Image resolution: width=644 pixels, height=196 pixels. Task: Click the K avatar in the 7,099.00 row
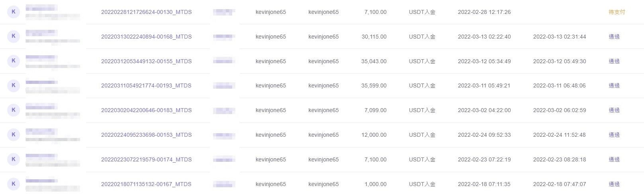[x=14, y=110]
